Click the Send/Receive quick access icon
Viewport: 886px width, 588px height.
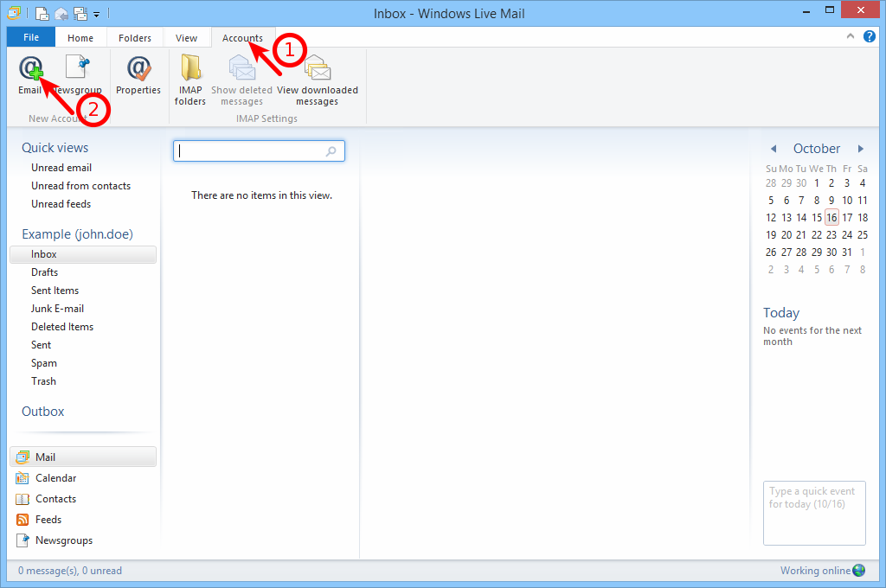pyautogui.click(x=80, y=13)
